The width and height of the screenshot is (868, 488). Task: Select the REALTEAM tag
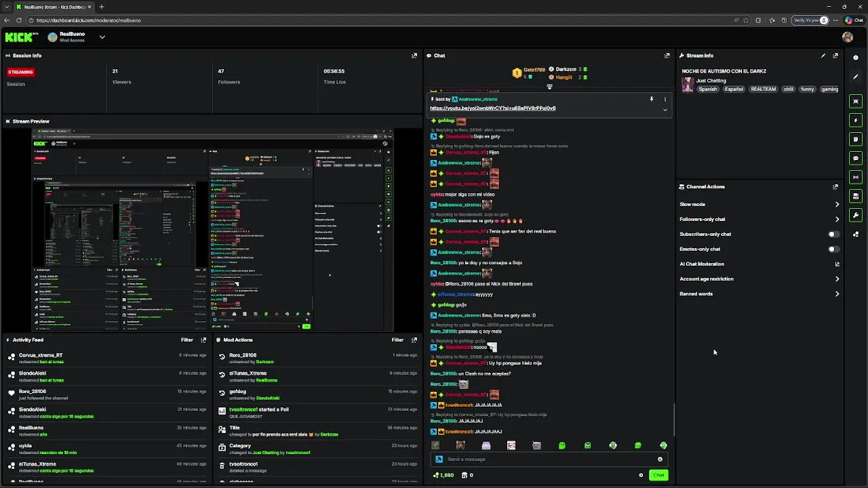763,89
